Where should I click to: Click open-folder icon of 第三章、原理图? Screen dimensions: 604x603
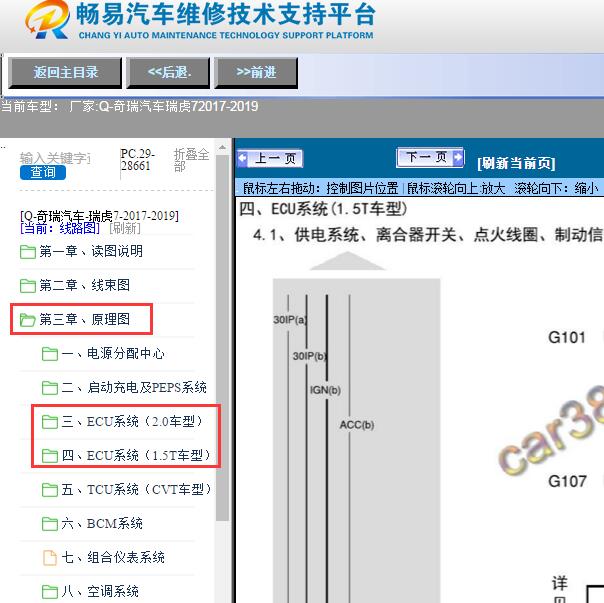(28, 320)
